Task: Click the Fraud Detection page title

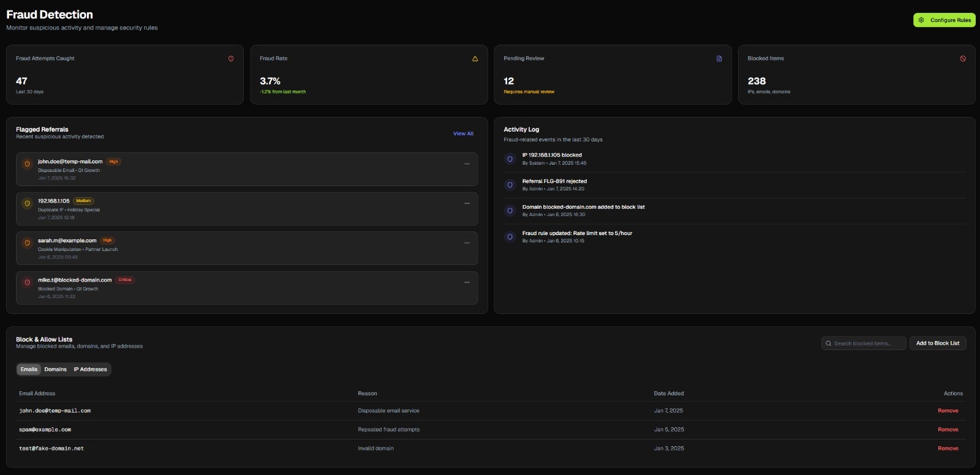Action: tap(50, 15)
